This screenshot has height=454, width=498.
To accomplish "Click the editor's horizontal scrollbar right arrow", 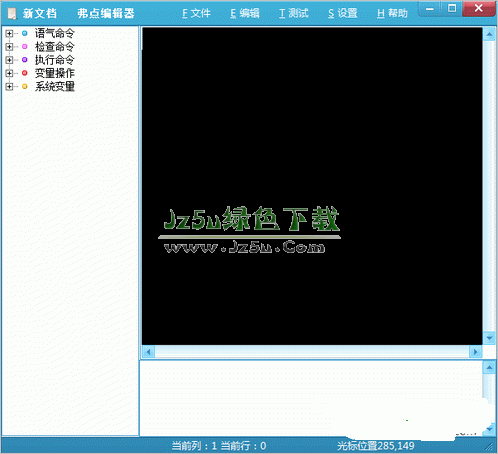I will click(476, 352).
